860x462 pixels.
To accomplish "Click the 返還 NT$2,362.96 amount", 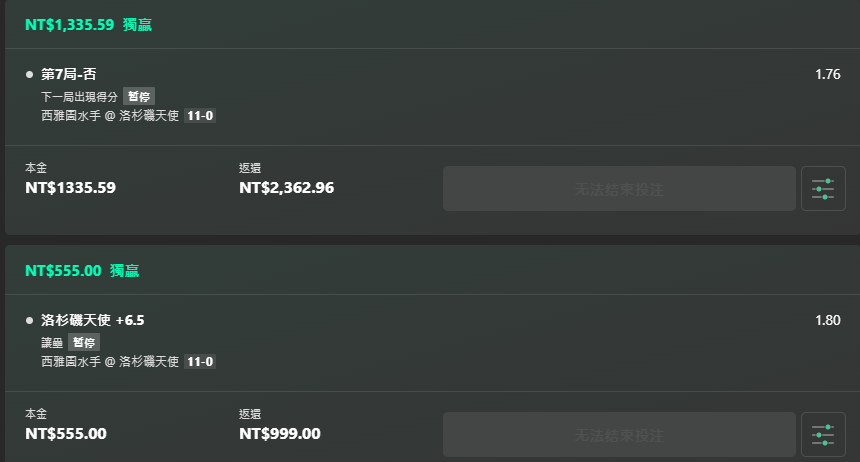I will click(x=286, y=188).
